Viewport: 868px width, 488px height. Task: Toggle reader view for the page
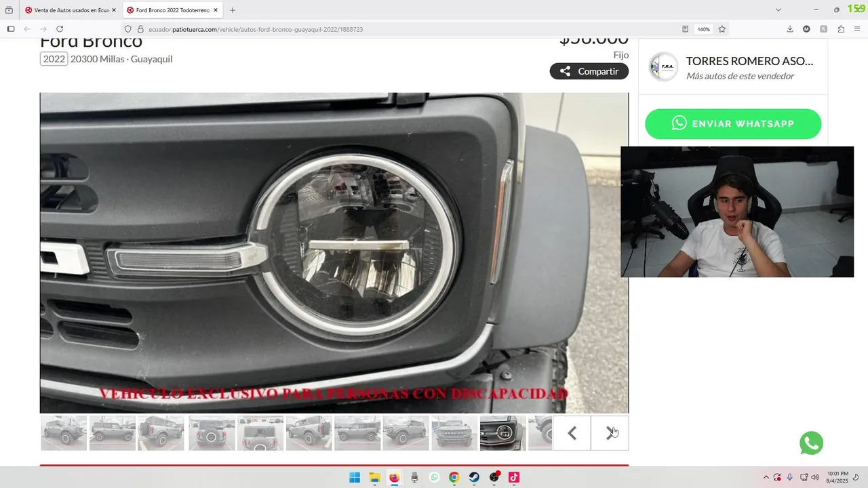click(x=685, y=29)
